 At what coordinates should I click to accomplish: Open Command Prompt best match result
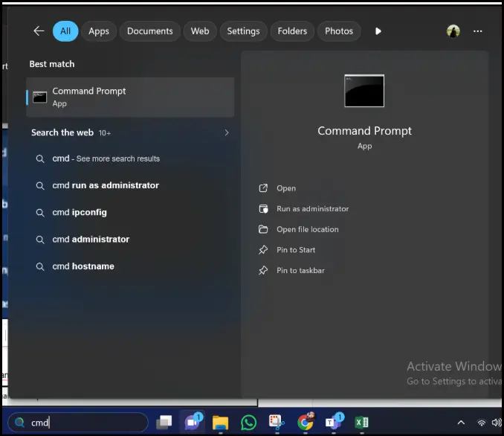pyautogui.click(x=130, y=97)
